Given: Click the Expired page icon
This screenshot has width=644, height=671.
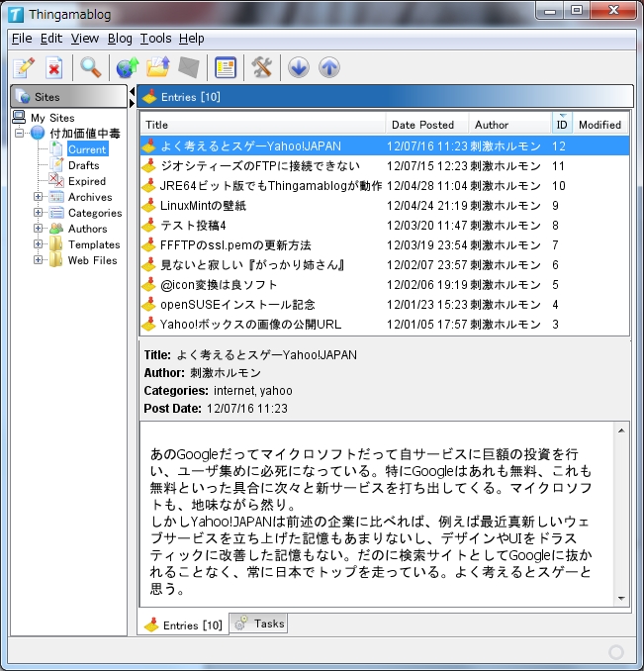Looking at the screenshot, I should pos(56,180).
